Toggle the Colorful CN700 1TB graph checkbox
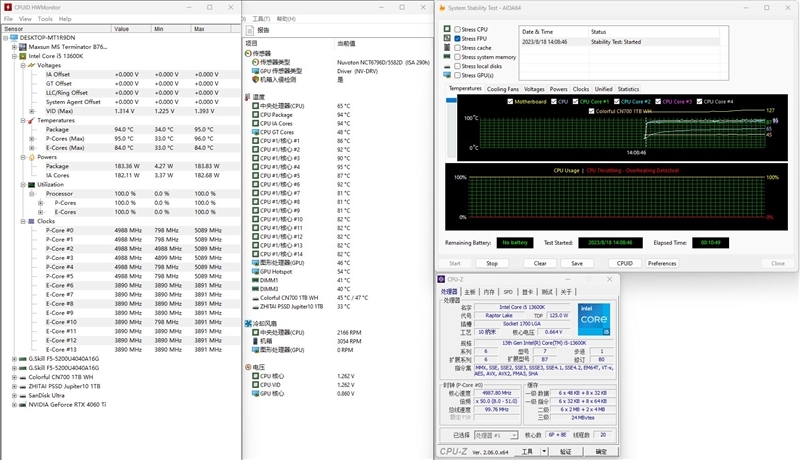This screenshot has height=460, width=800. [592, 111]
